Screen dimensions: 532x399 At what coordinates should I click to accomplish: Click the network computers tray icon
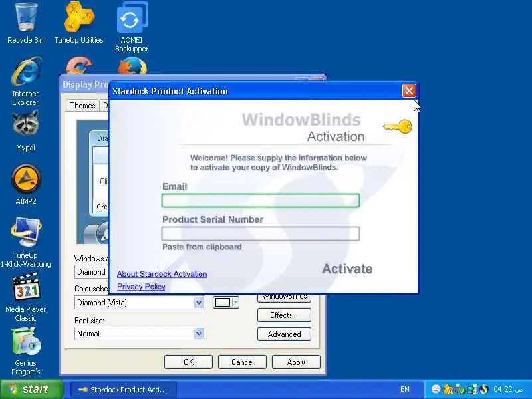pyautogui.click(x=471, y=389)
